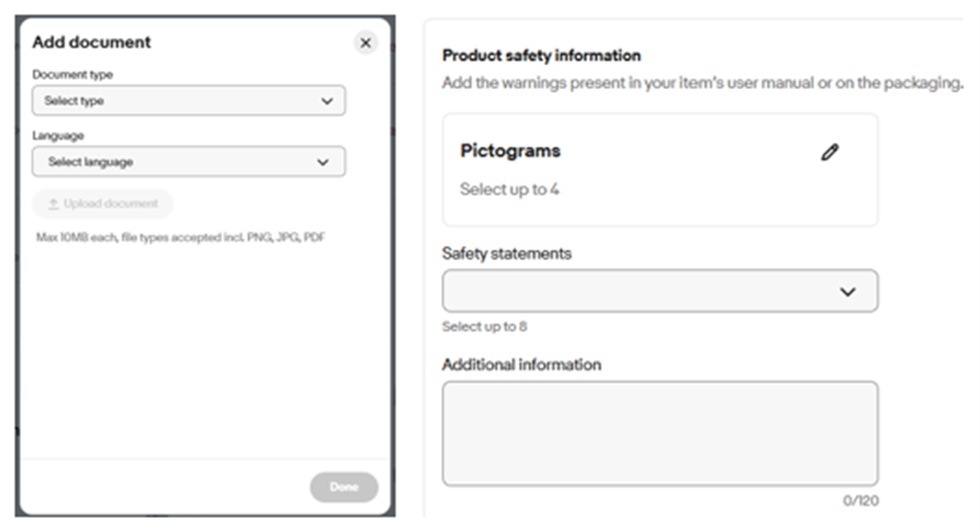The width and height of the screenshot is (980, 530).
Task: Click the Safety statements chevron arrow
Action: point(847,292)
